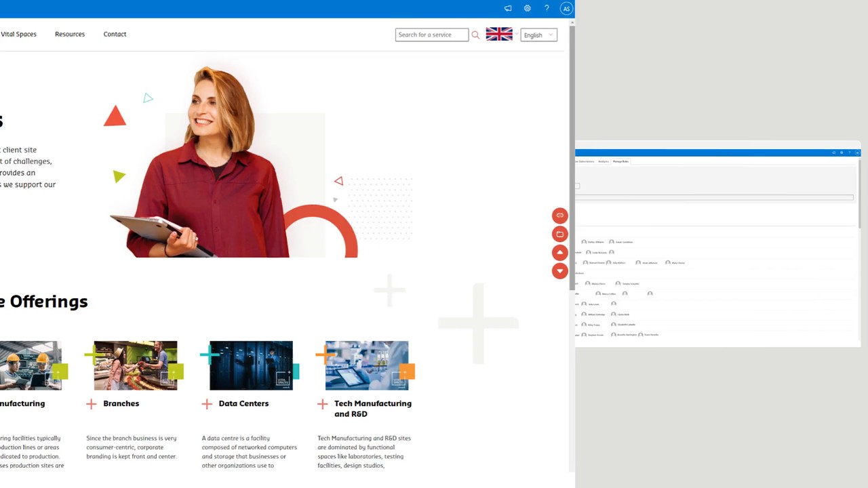Click the Search for a service field
This screenshot has width=868, height=488.
(432, 35)
